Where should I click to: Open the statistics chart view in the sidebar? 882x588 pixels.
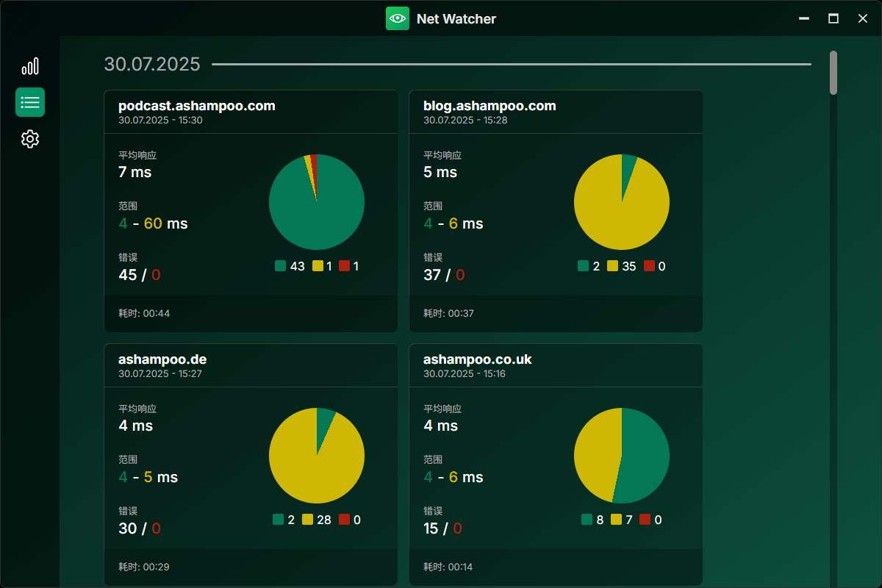[x=30, y=65]
